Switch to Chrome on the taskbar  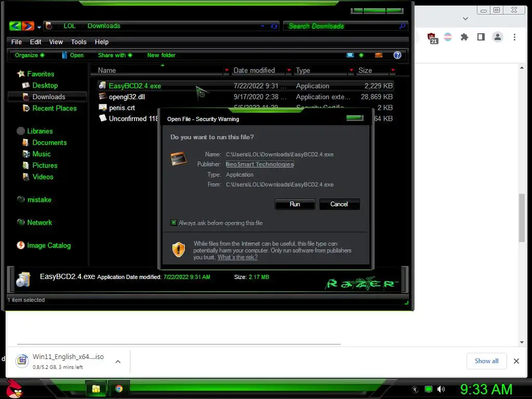tap(119, 389)
